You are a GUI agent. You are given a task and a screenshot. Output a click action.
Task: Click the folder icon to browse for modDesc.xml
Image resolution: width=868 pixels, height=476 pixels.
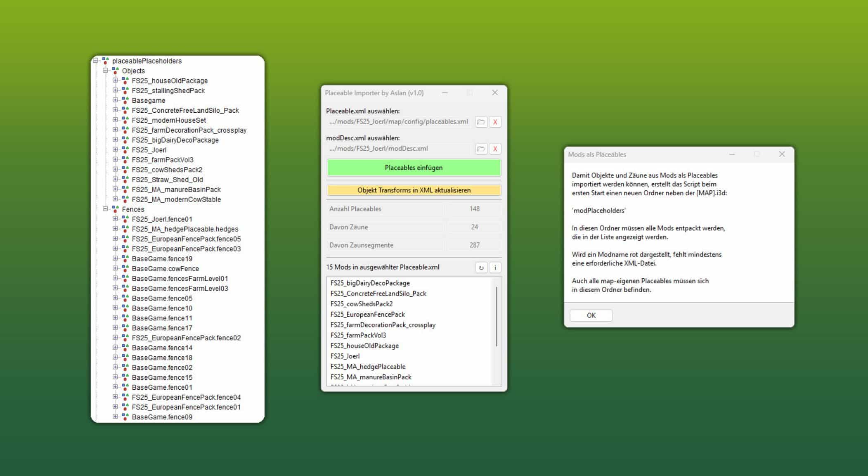[x=481, y=148]
